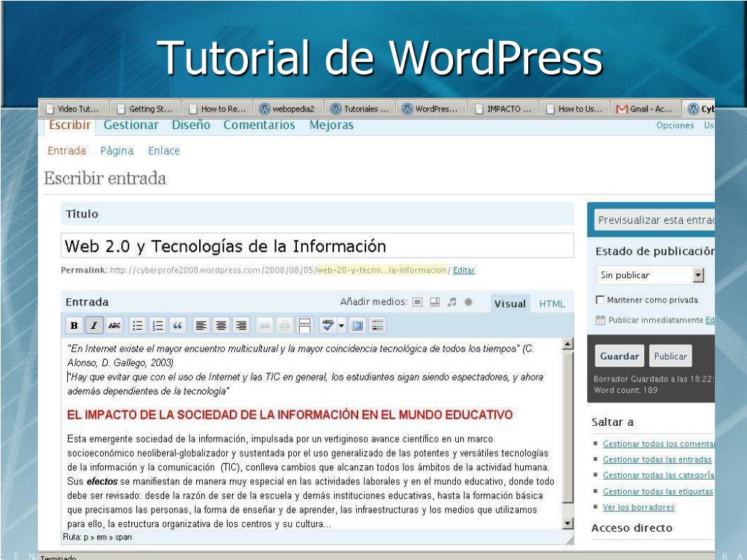Check Mantener como privada
This screenshot has width=747, height=560.
(600, 300)
